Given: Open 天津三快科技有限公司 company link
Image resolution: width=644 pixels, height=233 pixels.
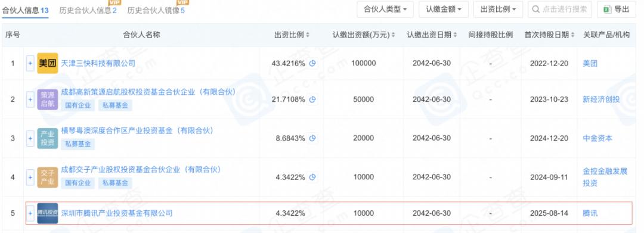Looking at the screenshot, I should (x=98, y=63).
